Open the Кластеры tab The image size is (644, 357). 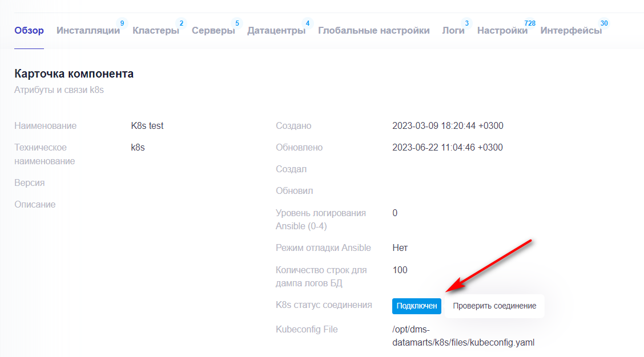[155, 31]
